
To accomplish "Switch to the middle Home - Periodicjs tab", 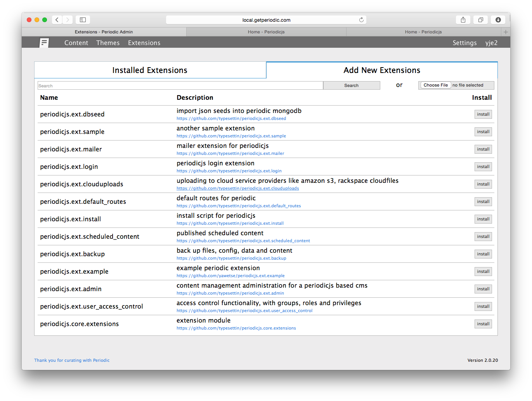I will tap(266, 32).
